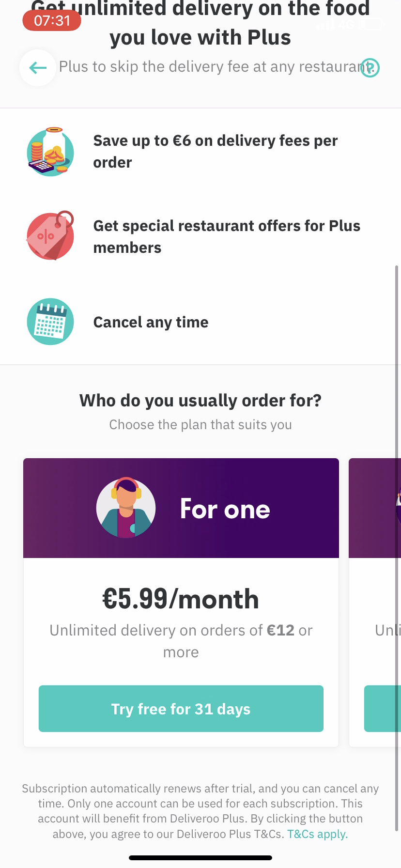Open the help question mark icon
Screen dimensions: 401x868
pos(370,68)
